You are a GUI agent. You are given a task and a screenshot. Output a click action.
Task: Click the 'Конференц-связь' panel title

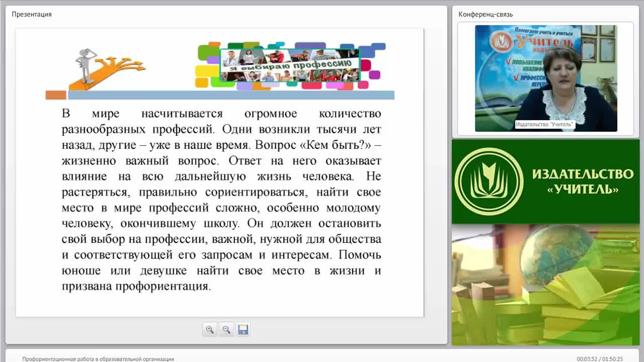(x=486, y=15)
